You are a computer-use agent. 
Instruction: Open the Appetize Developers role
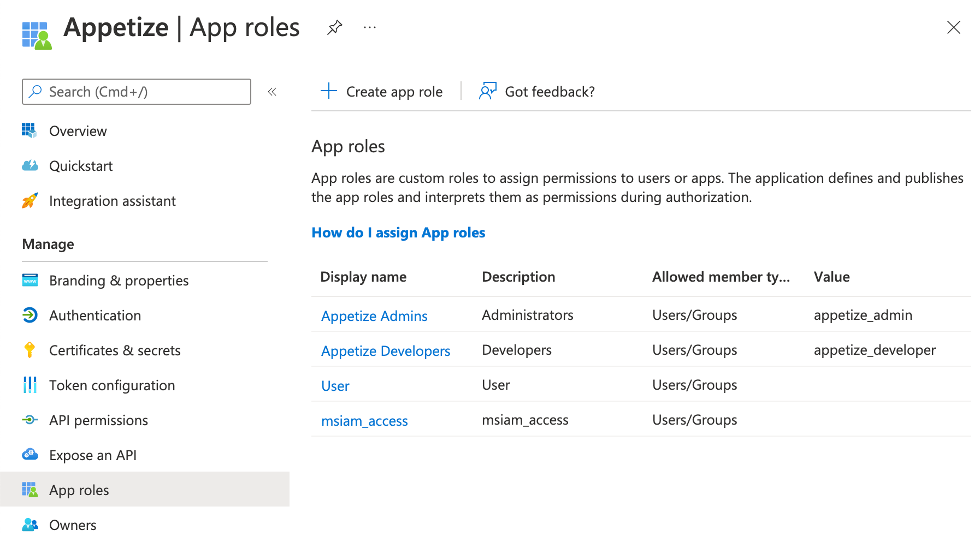pyautogui.click(x=386, y=351)
